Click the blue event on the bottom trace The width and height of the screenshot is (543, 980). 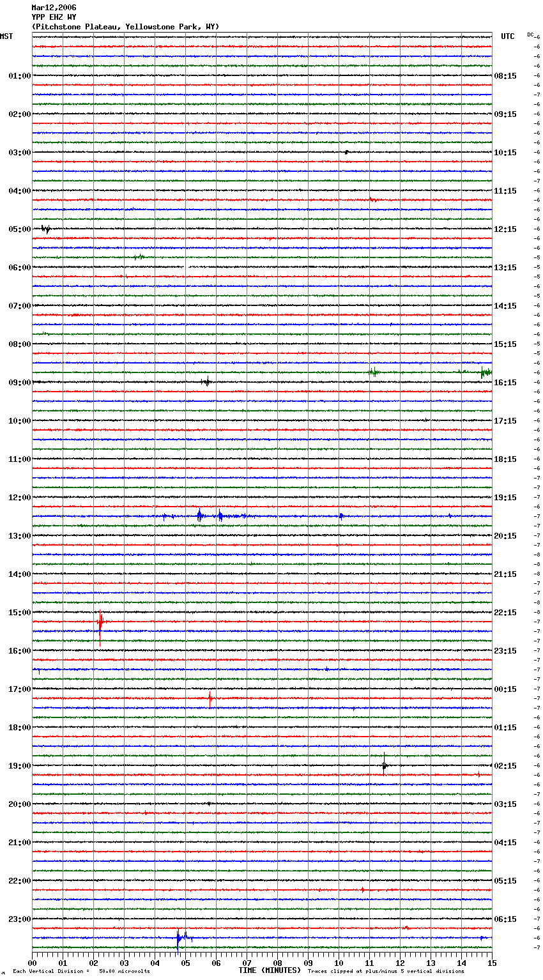click(178, 938)
